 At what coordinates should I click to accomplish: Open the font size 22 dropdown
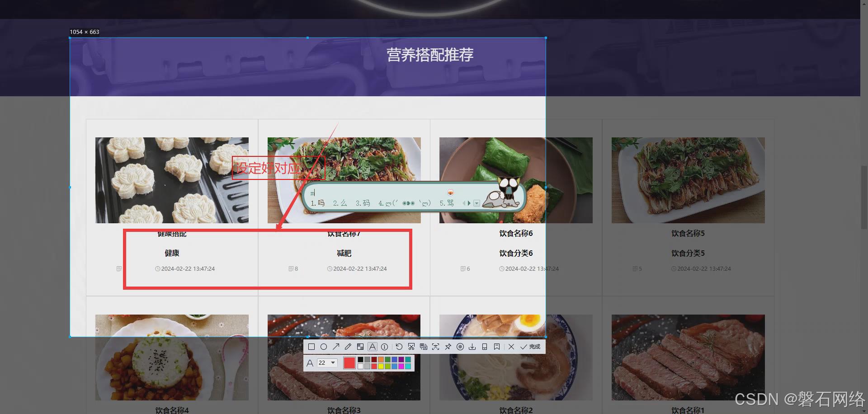point(327,362)
